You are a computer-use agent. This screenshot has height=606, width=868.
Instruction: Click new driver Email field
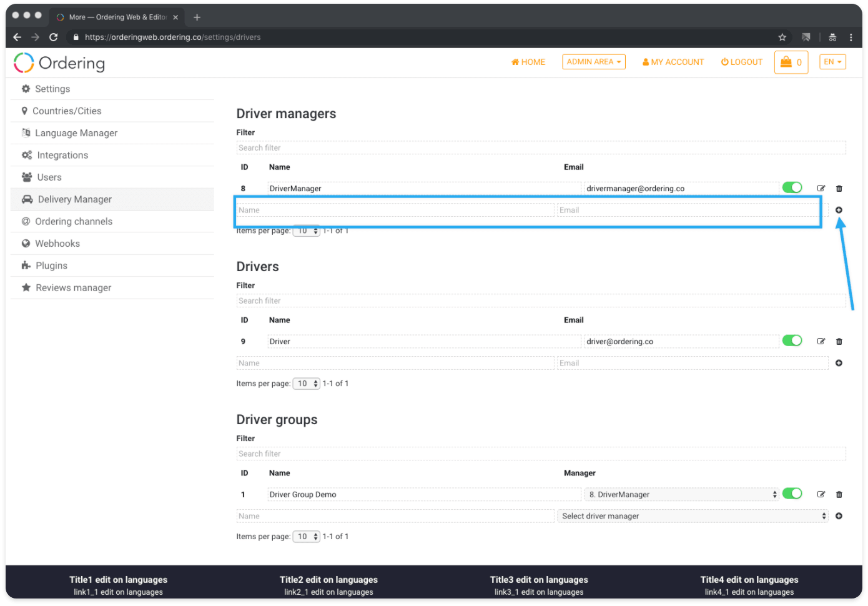coord(693,363)
